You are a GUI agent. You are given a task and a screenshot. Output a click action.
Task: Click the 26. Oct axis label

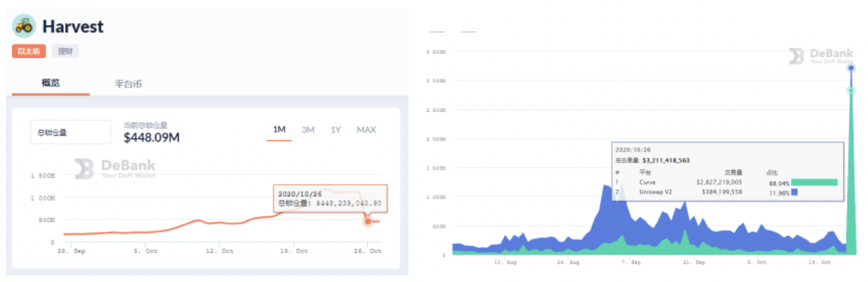click(x=368, y=251)
